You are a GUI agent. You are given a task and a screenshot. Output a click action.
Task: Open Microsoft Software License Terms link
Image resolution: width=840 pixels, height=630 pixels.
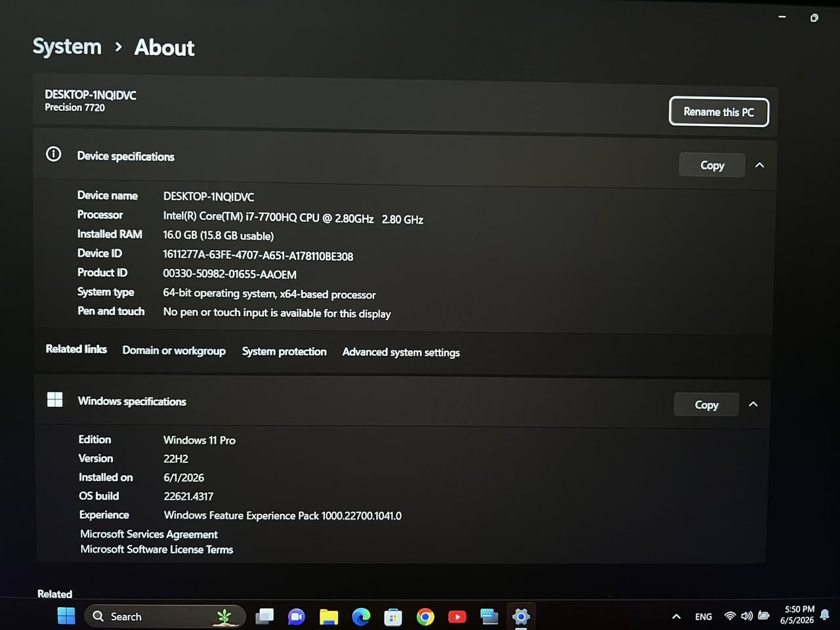point(157,549)
